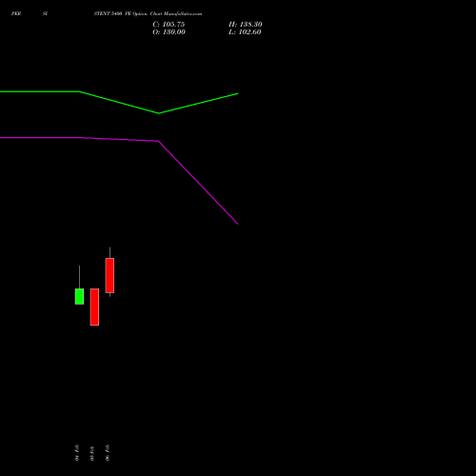476x476 pixels.
Task: Click the low value L: 102.60
Action: click(245, 32)
